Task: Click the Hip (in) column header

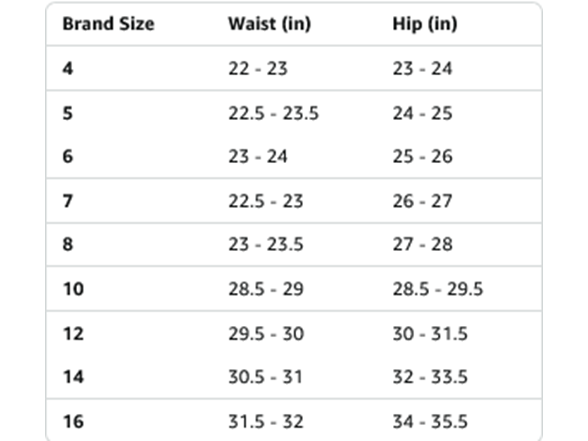Action: click(x=425, y=24)
